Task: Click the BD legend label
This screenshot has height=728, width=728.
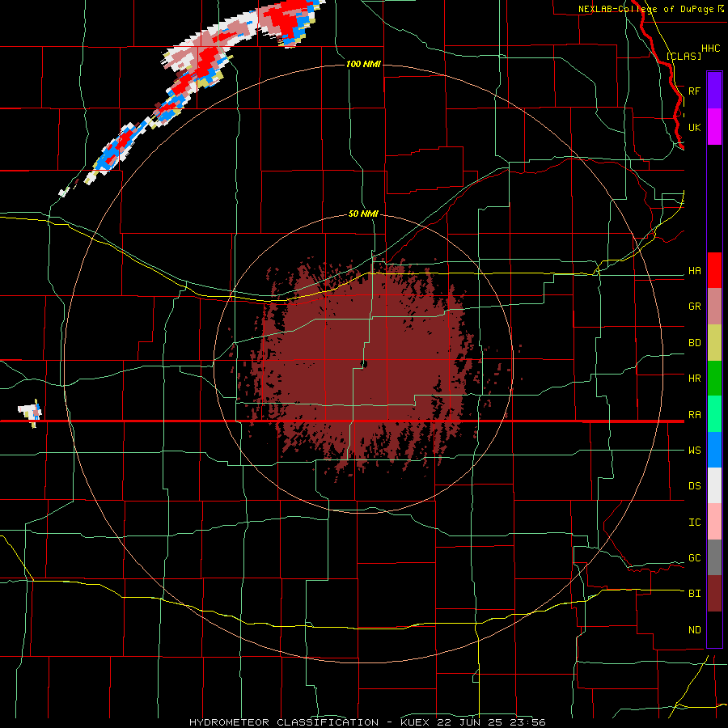Action: (695, 343)
